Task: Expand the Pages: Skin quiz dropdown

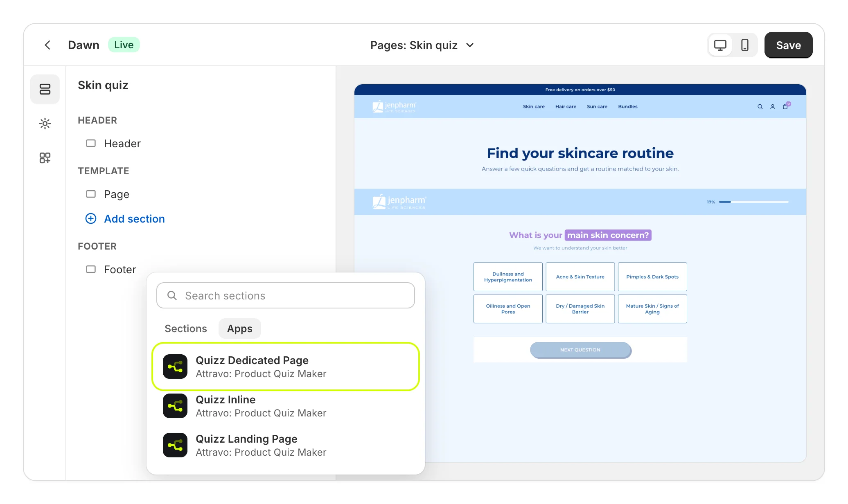Action: coord(422,45)
